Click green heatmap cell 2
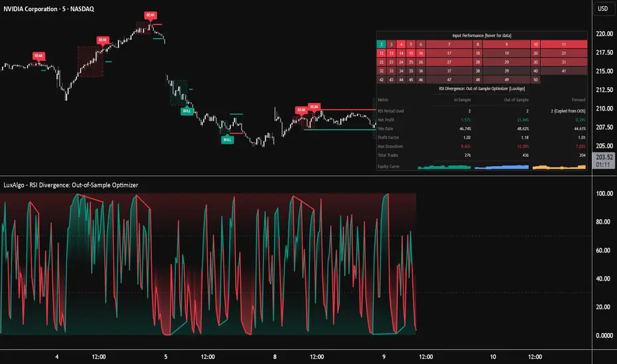The width and height of the screenshot is (617, 364). coord(381,44)
